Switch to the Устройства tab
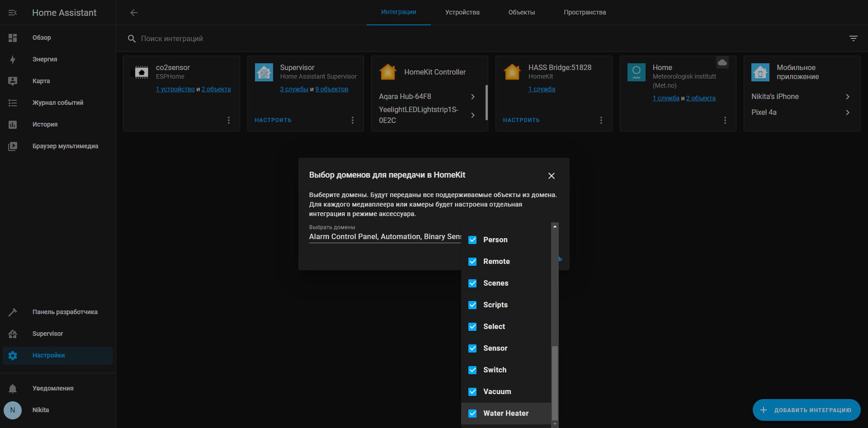 click(x=462, y=12)
